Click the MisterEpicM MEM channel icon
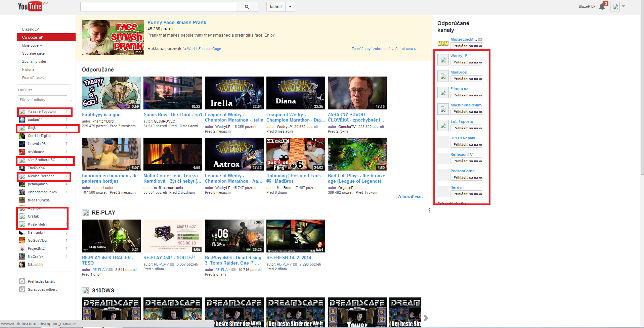 (x=443, y=43)
